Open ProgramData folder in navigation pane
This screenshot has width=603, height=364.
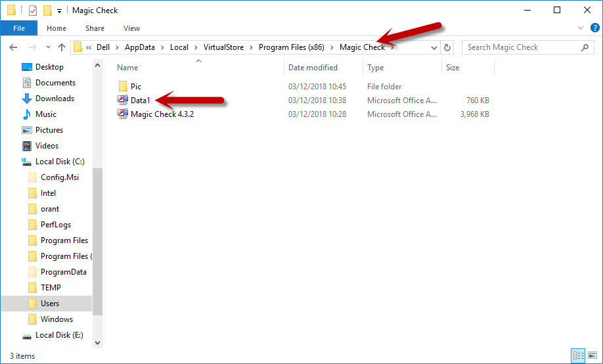[64, 272]
